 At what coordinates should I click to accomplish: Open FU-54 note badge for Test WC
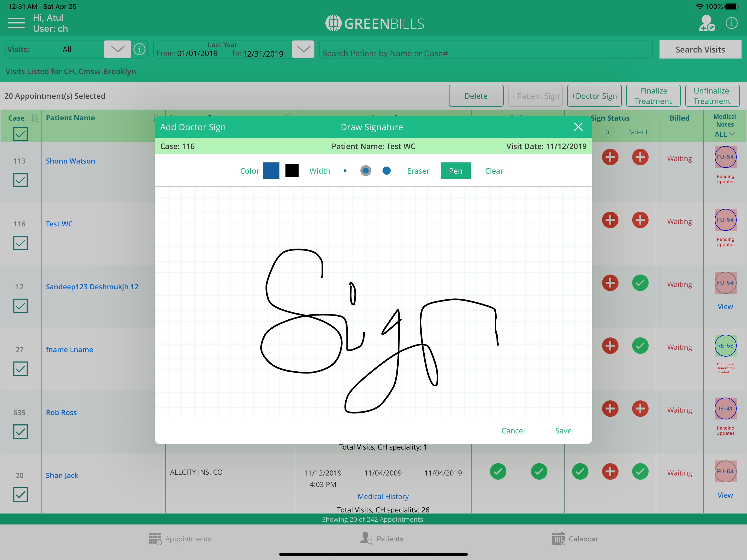725,220
